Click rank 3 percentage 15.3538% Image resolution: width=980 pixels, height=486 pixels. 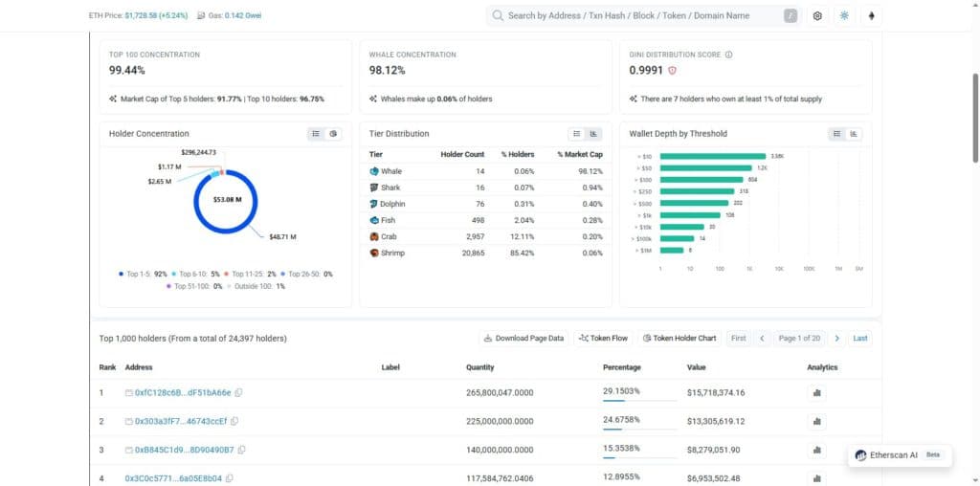coord(621,448)
